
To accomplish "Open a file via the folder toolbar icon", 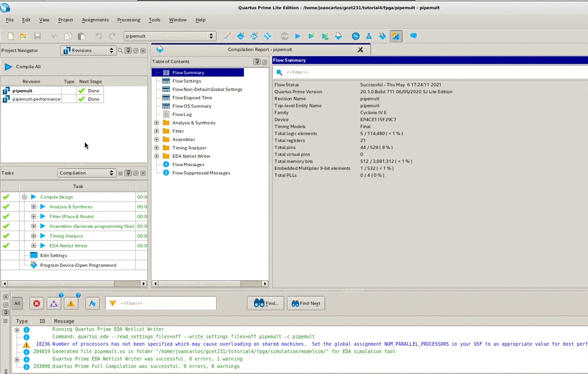I will [x=24, y=36].
